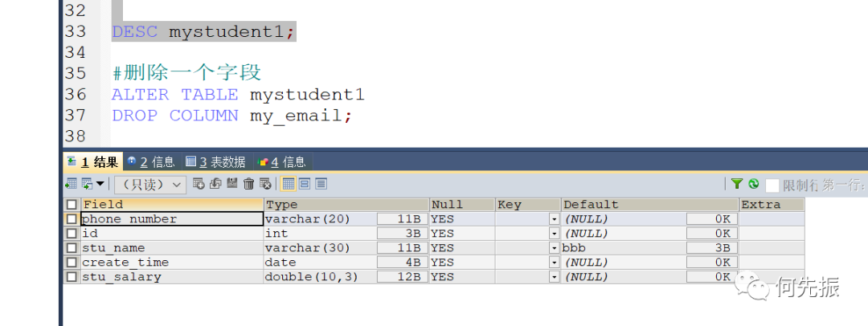Click the green filter funnel icon
This screenshot has width=868, height=326.
737,185
